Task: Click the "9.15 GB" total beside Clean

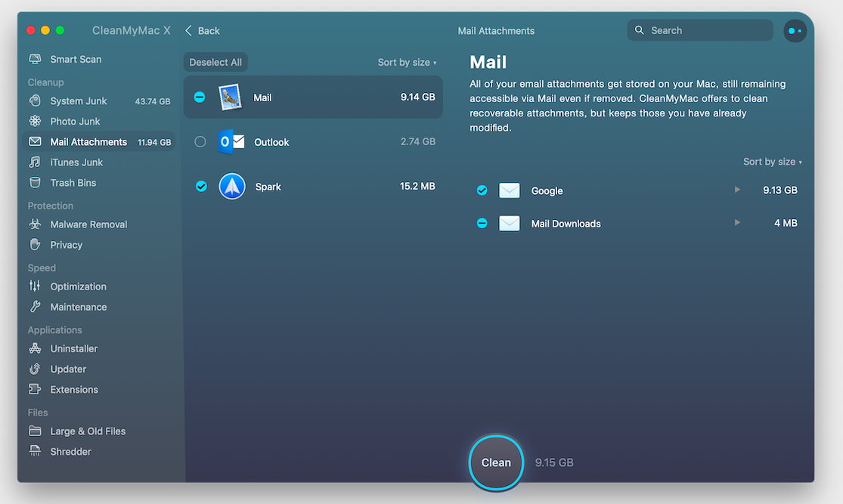Action: coord(554,462)
